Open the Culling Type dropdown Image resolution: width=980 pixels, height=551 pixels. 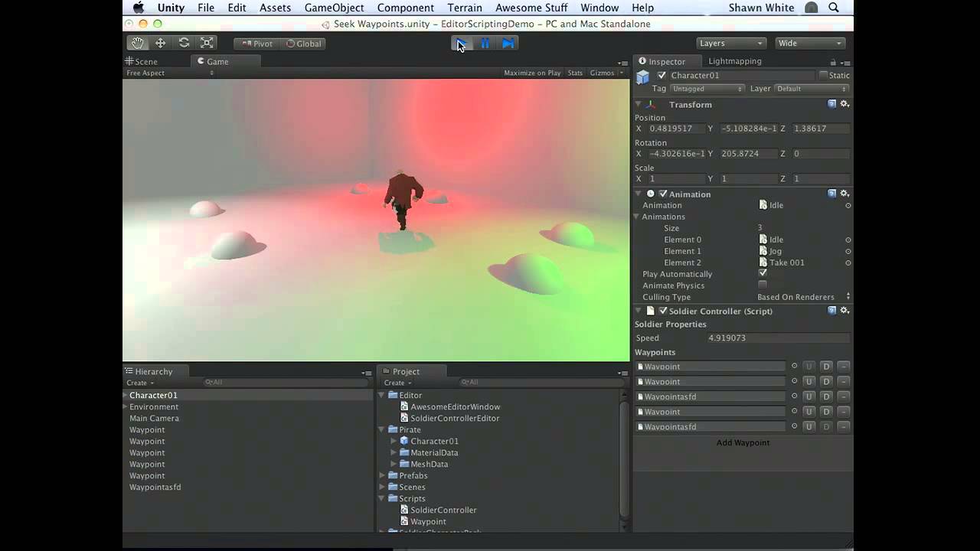[804, 297]
